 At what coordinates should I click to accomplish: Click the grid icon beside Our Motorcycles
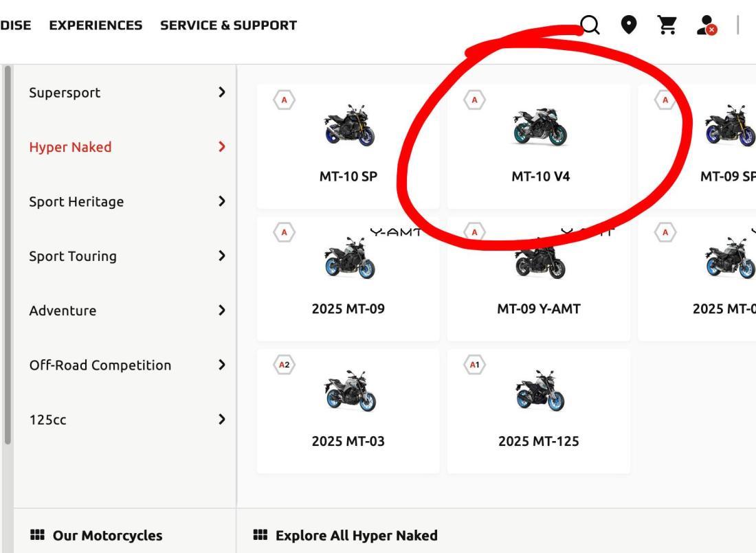pyautogui.click(x=37, y=535)
